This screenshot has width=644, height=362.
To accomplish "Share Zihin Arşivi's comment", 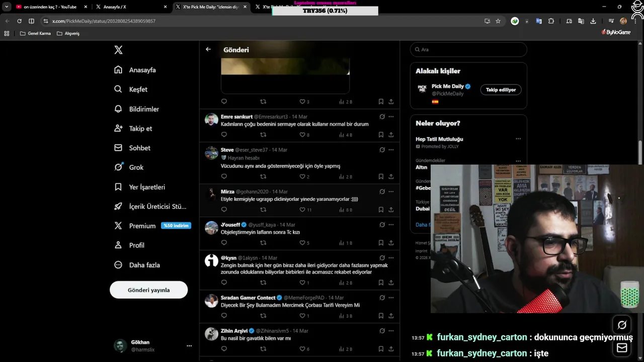I will pos(391,349).
